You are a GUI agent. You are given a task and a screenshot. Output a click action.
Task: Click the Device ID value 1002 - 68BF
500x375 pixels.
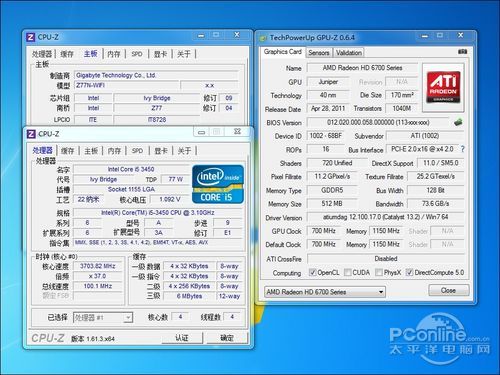pos(325,136)
